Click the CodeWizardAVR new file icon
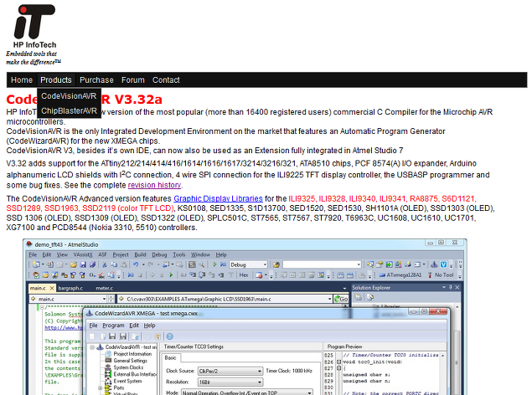 (92, 336)
